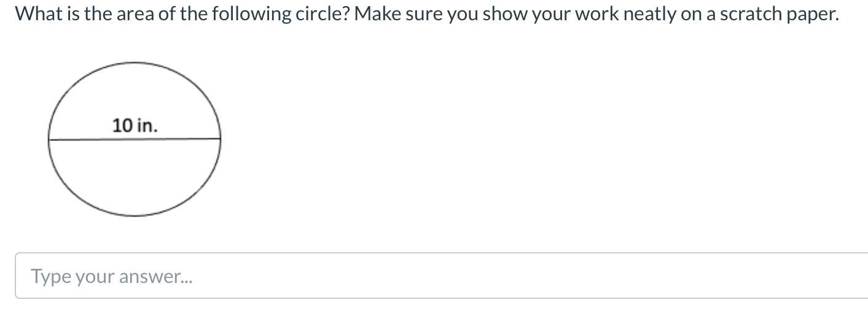This screenshot has height=313, width=868.
Task: Click the "10 in." diameter label
Action: click(x=135, y=126)
